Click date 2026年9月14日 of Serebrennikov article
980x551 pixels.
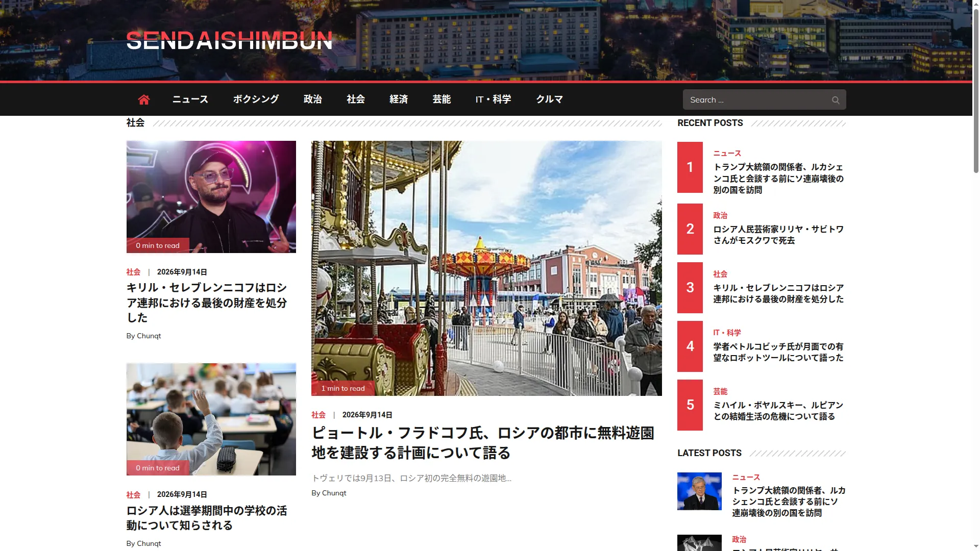click(182, 272)
